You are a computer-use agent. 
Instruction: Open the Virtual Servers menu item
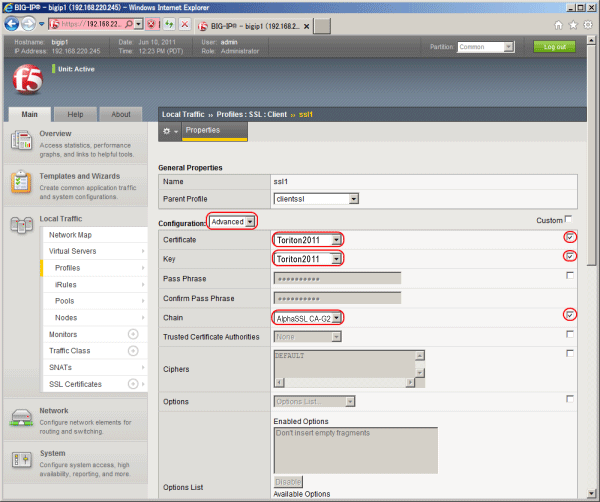click(95, 251)
